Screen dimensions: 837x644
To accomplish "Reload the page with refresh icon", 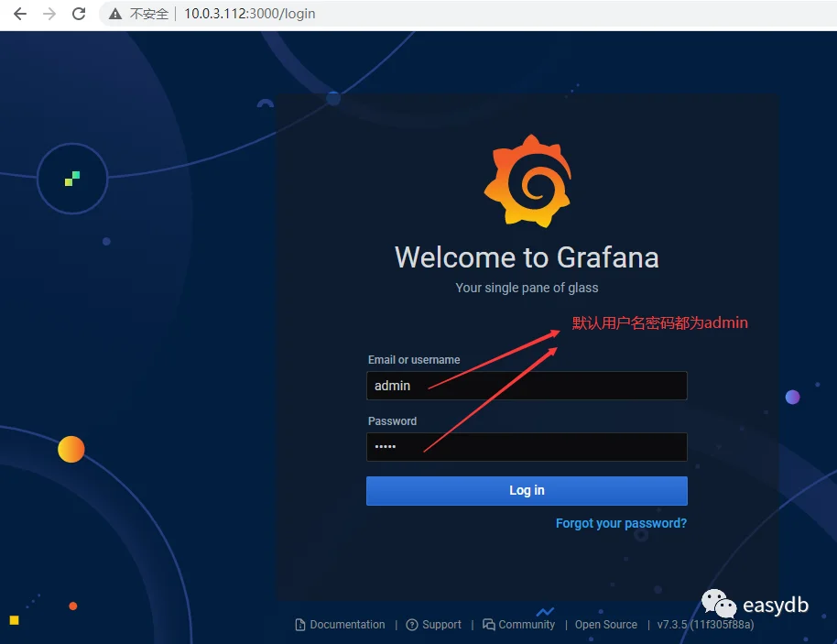I will [79, 14].
